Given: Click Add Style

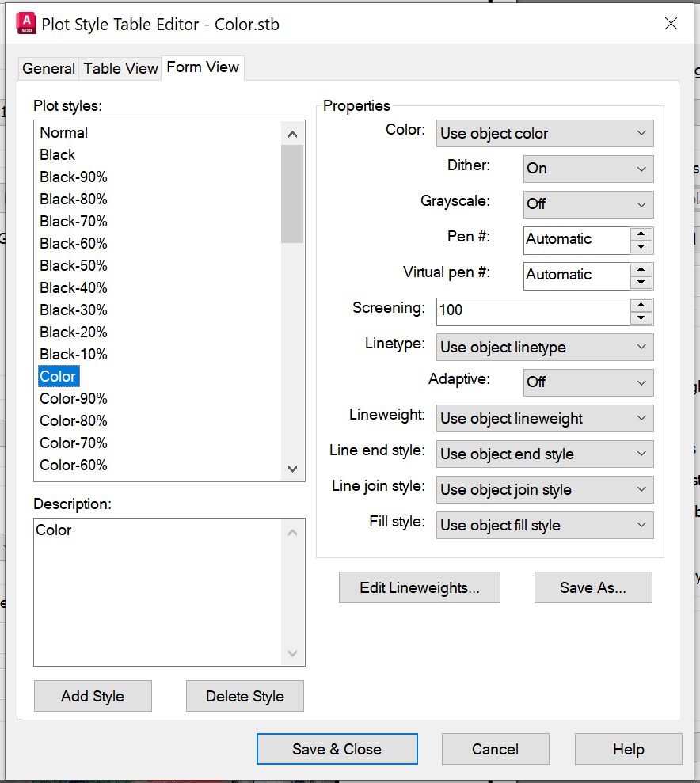Looking at the screenshot, I should pyautogui.click(x=93, y=695).
